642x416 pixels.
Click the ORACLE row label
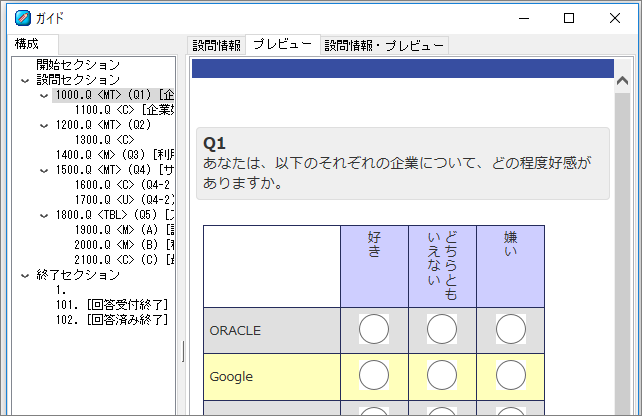point(235,330)
